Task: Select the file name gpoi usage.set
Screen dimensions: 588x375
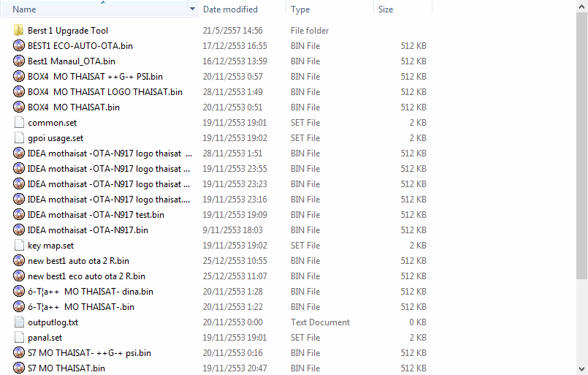Action: pyautogui.click(x=56, y=138)
